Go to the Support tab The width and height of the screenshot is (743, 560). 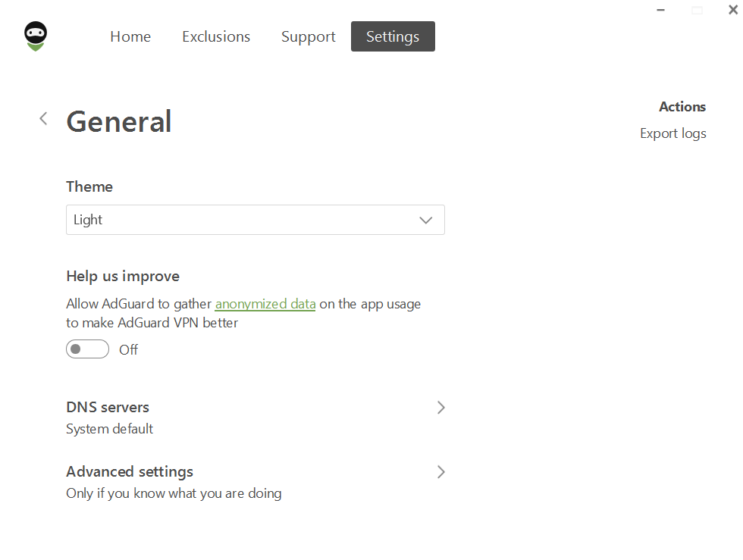click(x=309, y=36)
